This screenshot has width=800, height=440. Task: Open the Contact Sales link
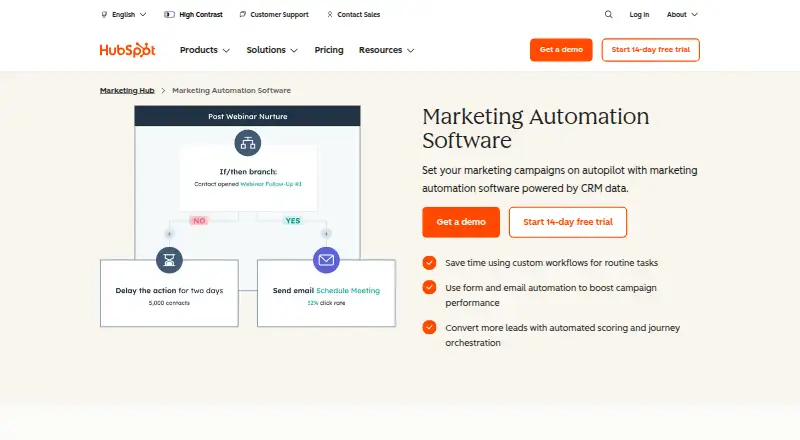[x=358, y=14]
